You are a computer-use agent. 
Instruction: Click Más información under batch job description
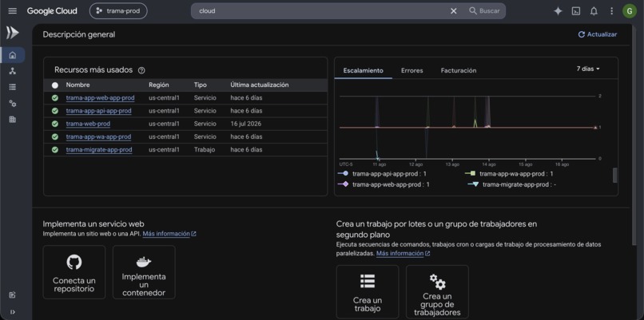pos(403,254)
